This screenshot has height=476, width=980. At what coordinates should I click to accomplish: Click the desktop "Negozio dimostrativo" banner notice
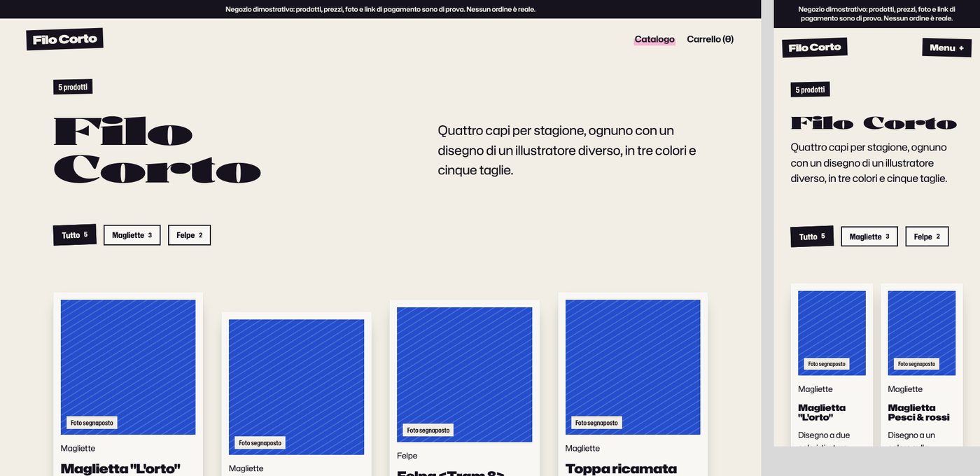tap(380, 9)
